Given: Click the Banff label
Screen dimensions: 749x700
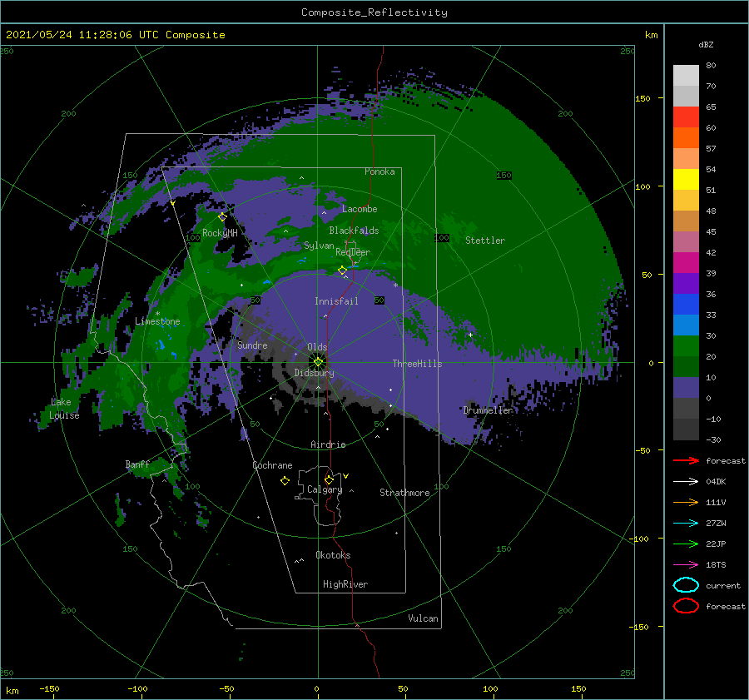Looking at the screenshot, I should (x=137, y=464).
